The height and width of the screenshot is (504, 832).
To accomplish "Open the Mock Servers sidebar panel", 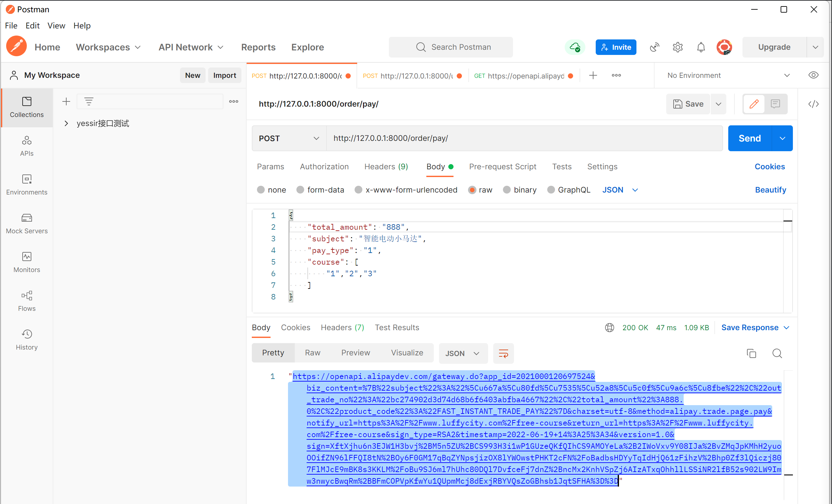I will click(x=27, y=224).
